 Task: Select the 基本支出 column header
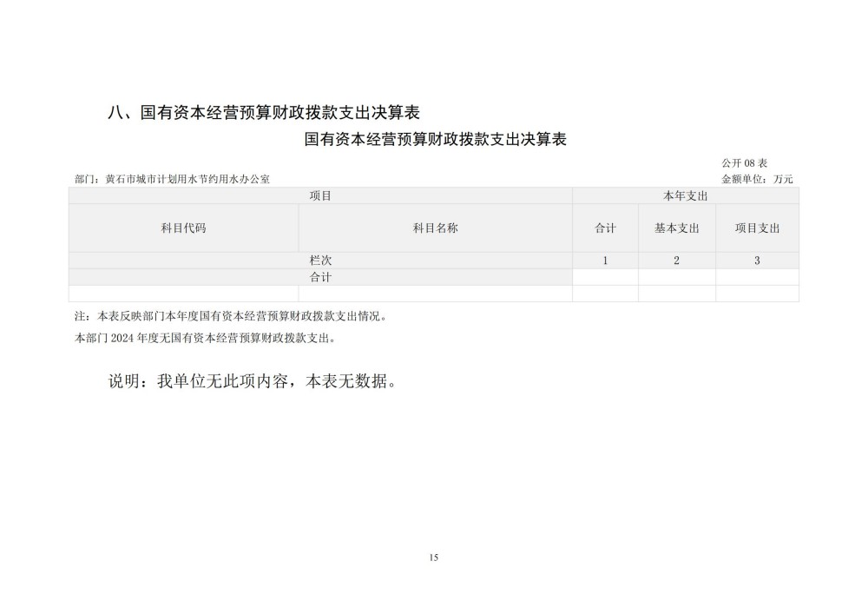(x=676, y=228)
